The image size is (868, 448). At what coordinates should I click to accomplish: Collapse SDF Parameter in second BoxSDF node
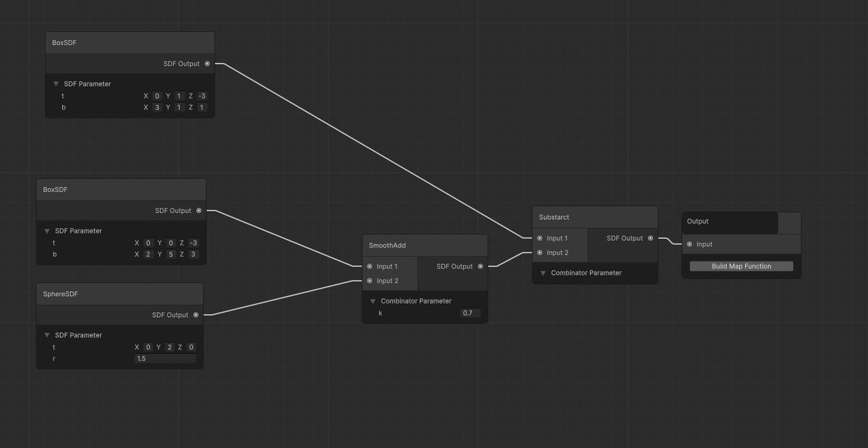point(47,231)
